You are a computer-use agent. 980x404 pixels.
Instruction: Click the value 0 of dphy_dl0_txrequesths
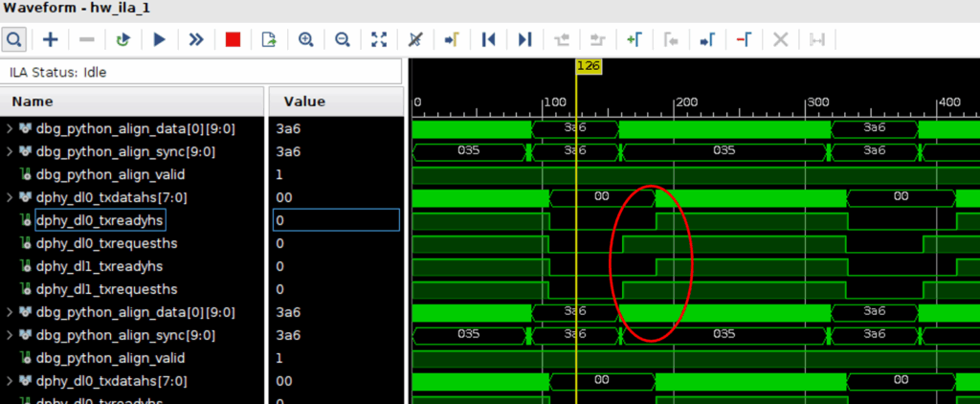click(280, 243)
